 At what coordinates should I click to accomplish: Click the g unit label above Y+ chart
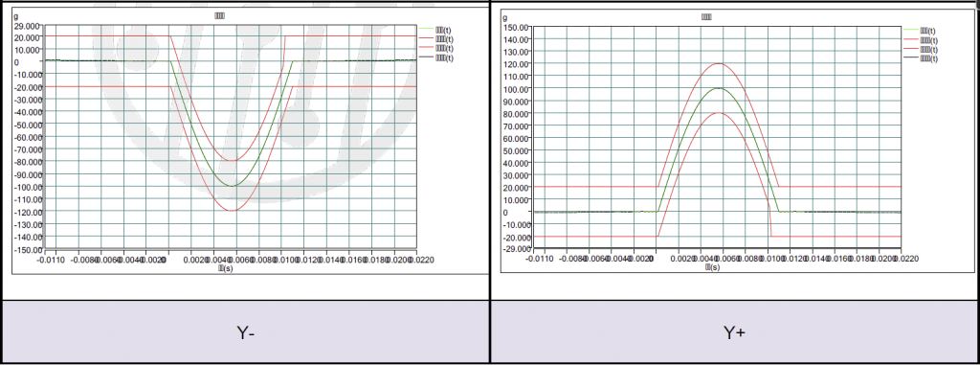504,18
